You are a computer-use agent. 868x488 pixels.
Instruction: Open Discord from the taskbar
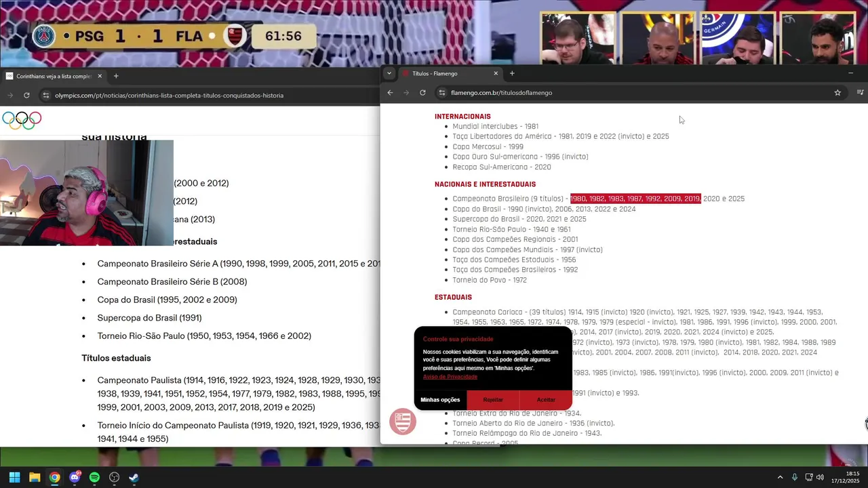(x=75, y=477)
